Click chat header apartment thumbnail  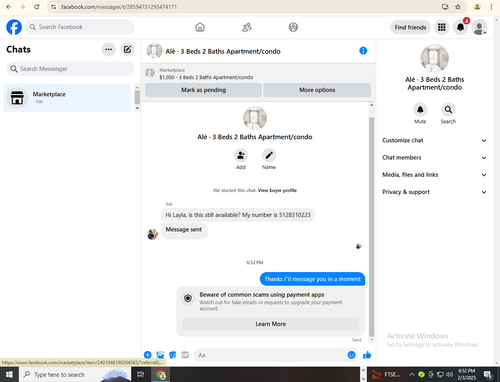(x=154, y=51)
